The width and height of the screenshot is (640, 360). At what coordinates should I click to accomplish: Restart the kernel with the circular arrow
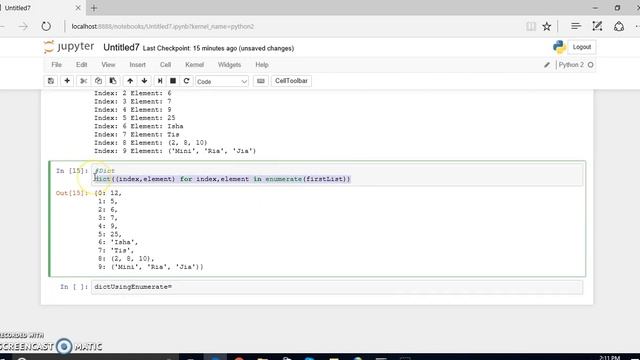tap(187, 81)
